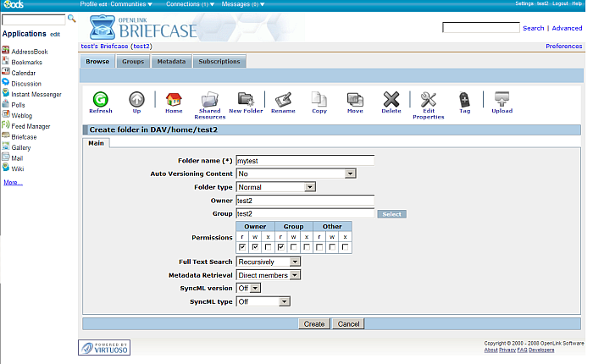Open the Subscriptions tab
Screen dimensions: 593x364
(220, 62)
